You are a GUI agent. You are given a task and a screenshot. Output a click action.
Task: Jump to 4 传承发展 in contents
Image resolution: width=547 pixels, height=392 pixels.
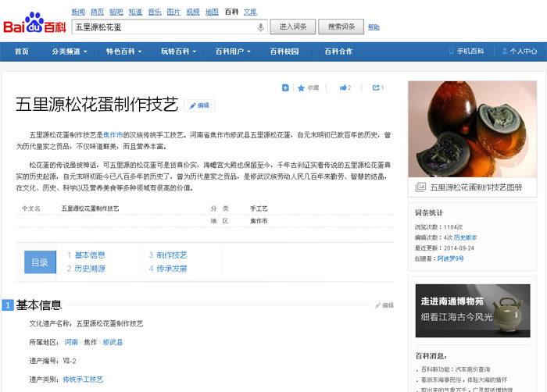[168, 269]
